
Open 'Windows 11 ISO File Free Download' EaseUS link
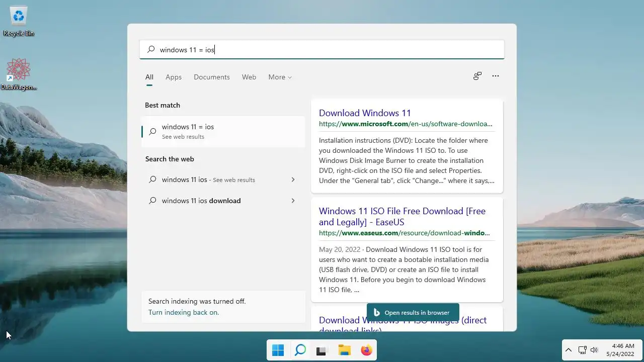click(402, 217)
